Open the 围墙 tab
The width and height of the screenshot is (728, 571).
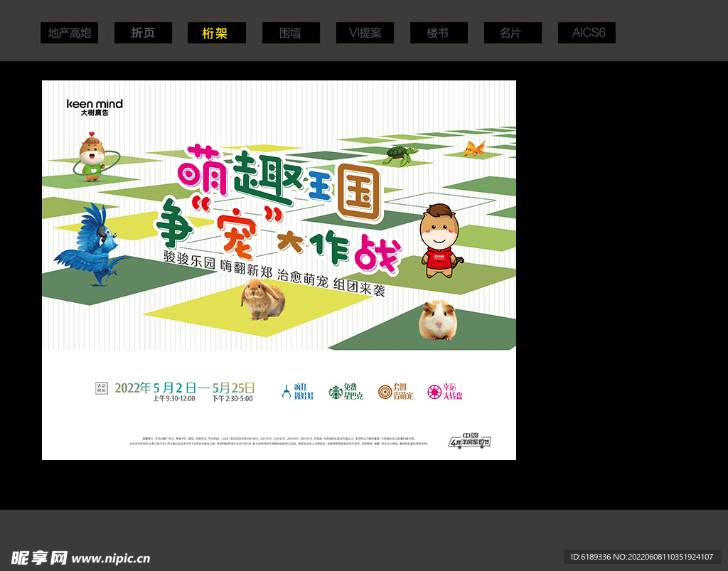290,33
